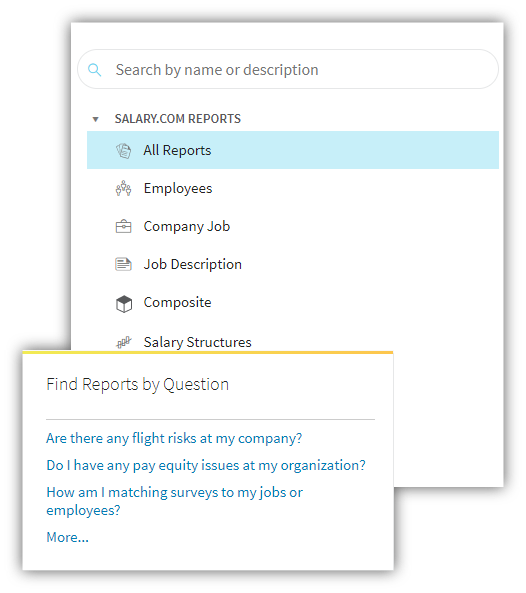Viewport: 526px width, 593px height.
Task: Select the All Reports category
Action: click(293, 150)
